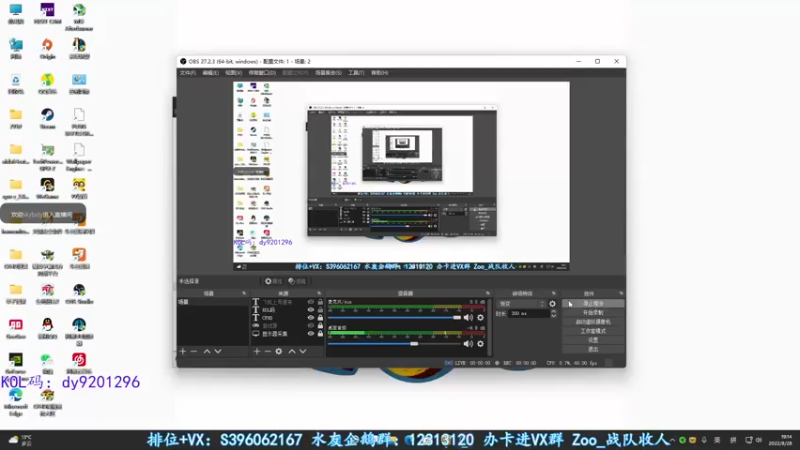Remove scene with the minus icon
Image resolution: width=800 pixels, height=450 pixels.
194,351
